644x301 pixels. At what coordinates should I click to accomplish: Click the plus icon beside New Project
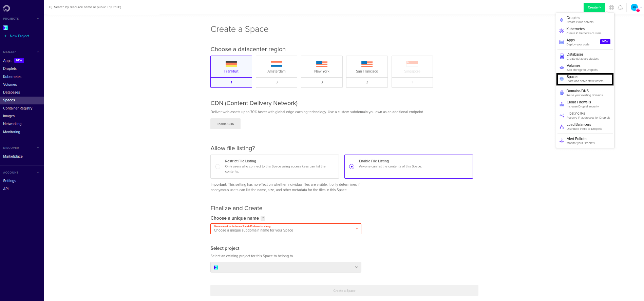click(5, 36)
